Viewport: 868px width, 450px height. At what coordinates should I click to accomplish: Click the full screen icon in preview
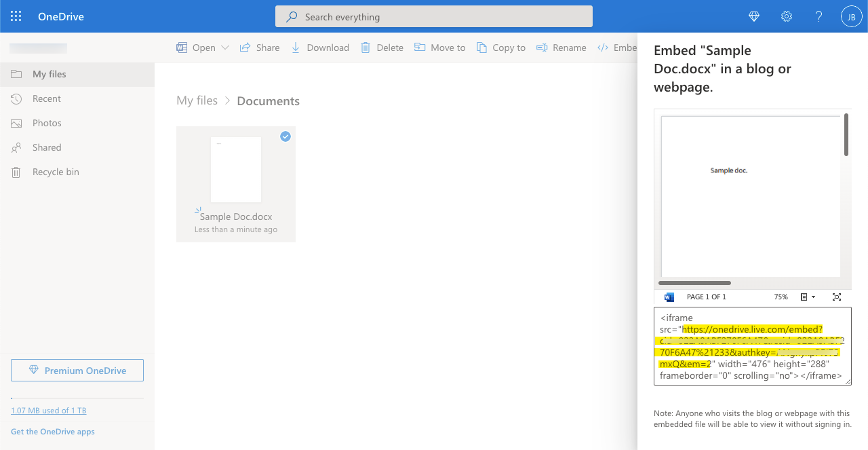coord(837,297)
